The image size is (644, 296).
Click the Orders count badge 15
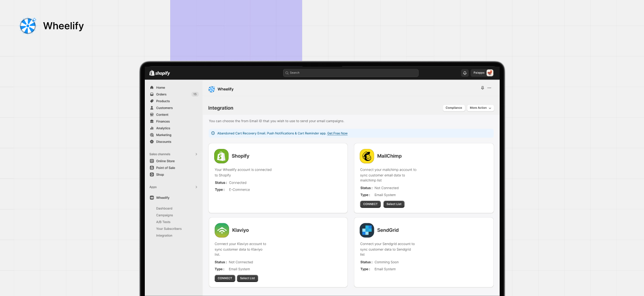coord(195,94)
